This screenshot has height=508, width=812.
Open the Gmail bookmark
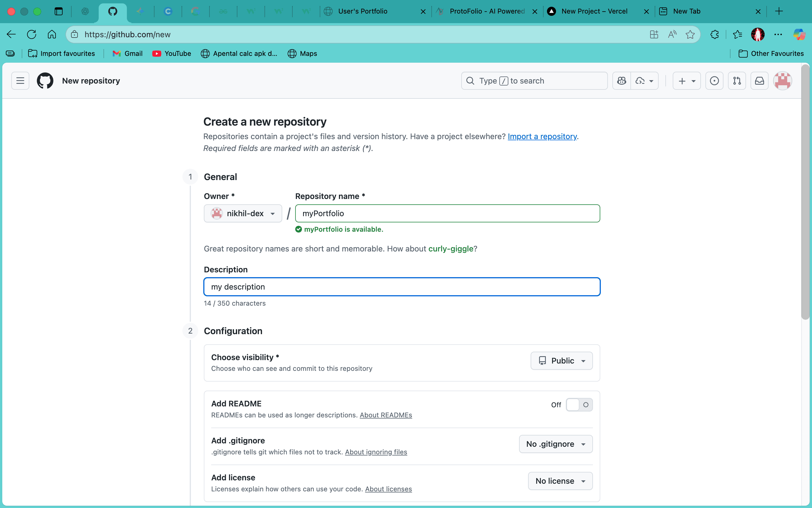127,53
